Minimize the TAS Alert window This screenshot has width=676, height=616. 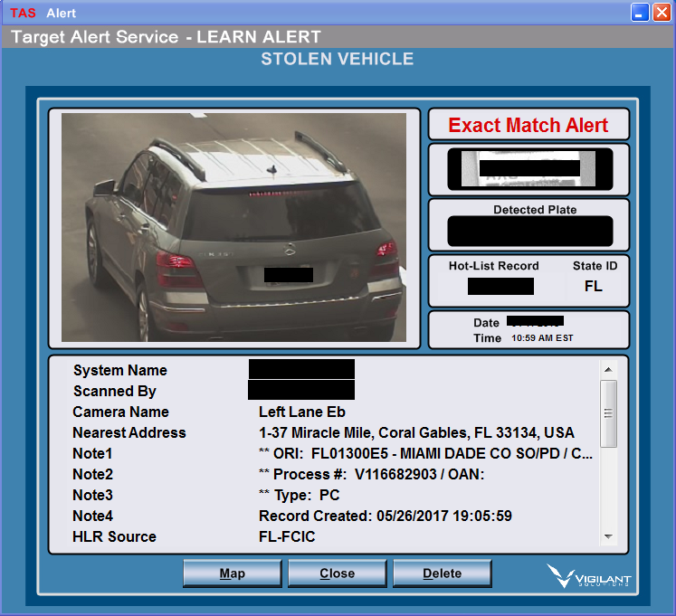coord(639,13)
